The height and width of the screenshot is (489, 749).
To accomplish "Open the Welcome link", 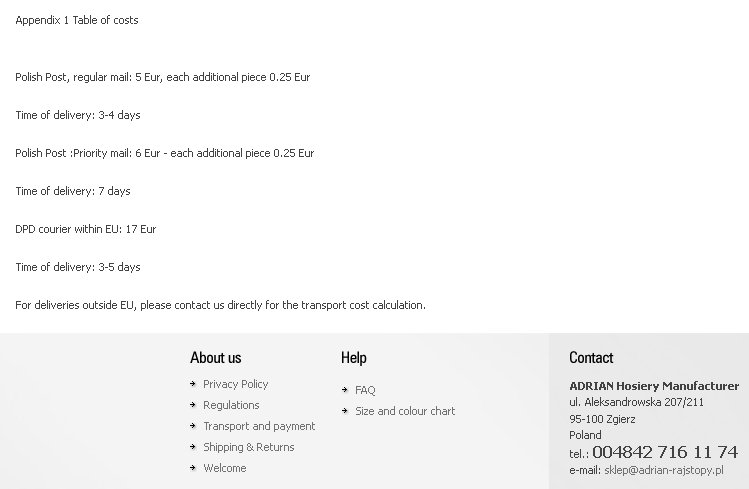I will tap(225, 468).
